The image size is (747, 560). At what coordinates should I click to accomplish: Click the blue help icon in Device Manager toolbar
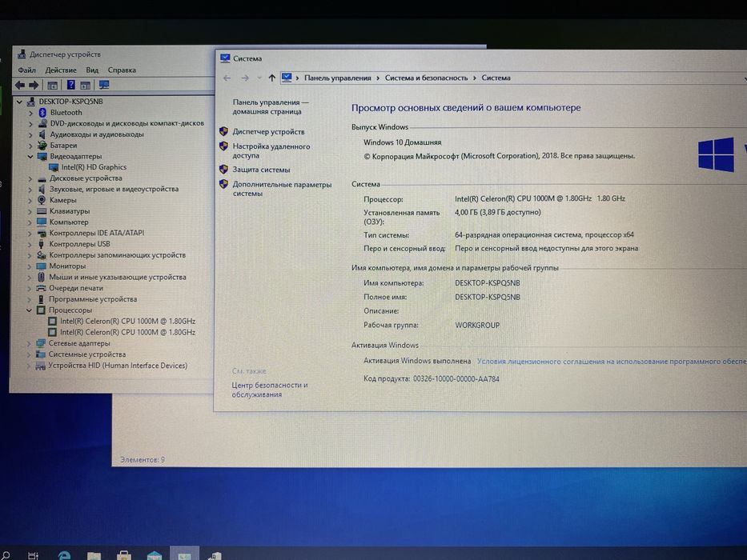(x=71, y=85)
